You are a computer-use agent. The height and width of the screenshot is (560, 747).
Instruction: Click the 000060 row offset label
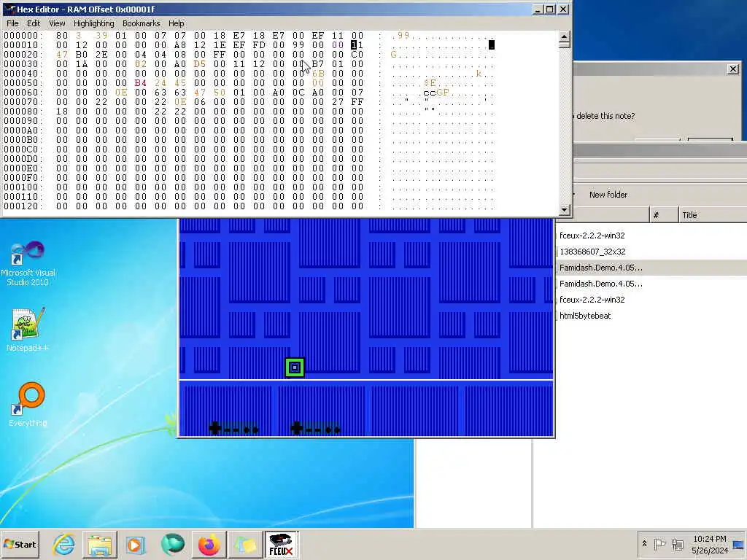click(x=23, y=93)
